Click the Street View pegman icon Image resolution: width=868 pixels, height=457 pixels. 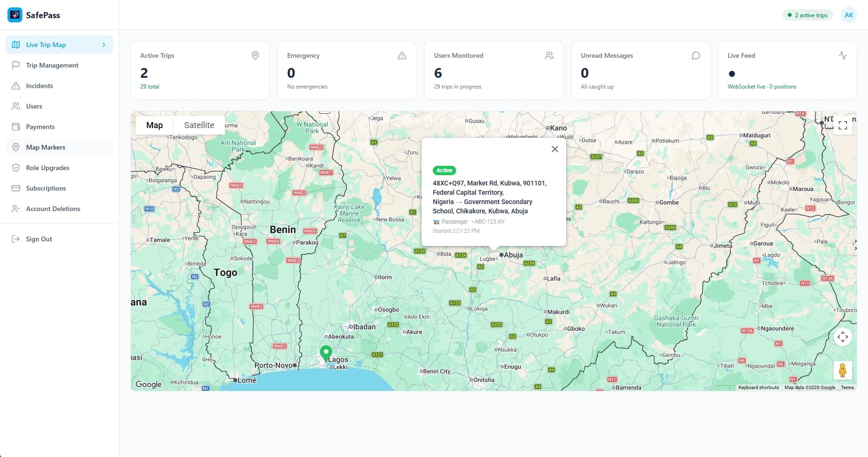[x=842, y=370]
